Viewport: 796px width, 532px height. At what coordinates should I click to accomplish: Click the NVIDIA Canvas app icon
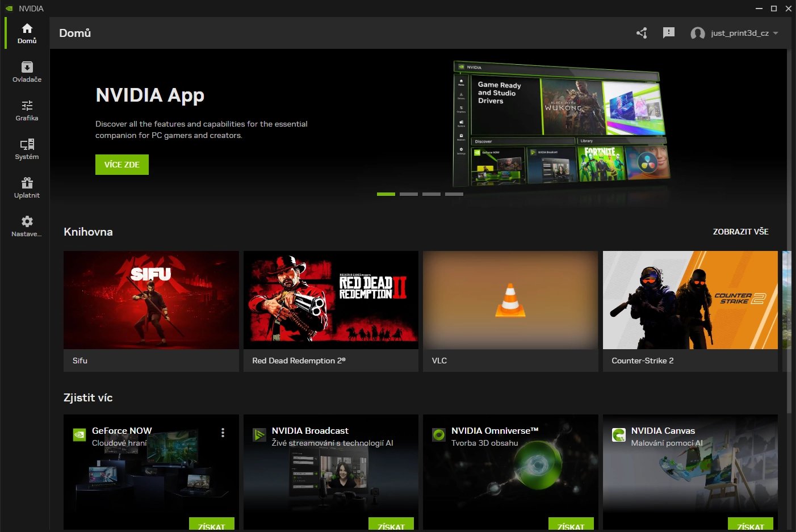pyautogui.click(x=619, y=435)
